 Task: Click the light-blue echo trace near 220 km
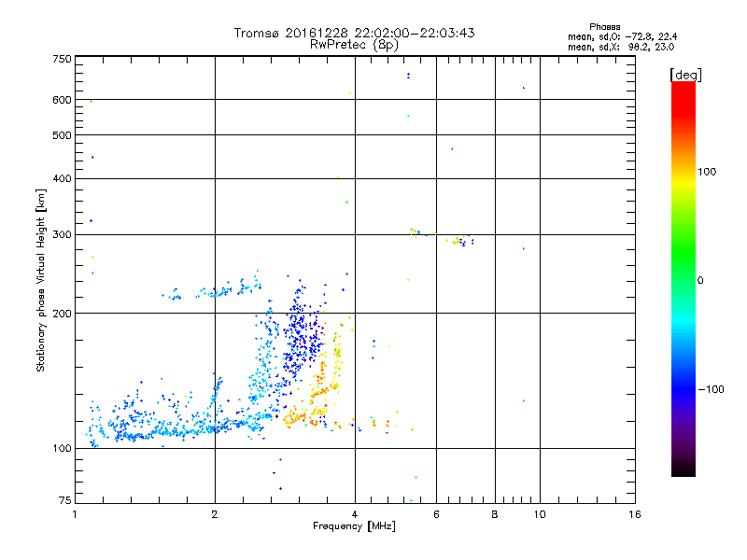pyautogui.click(x=212, y=288)
